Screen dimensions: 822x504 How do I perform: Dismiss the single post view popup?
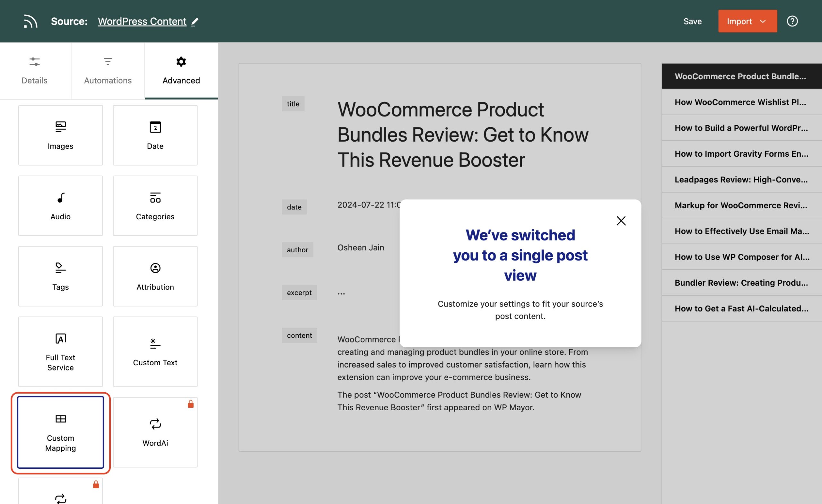pyautogui.click(x=621, y=221)
